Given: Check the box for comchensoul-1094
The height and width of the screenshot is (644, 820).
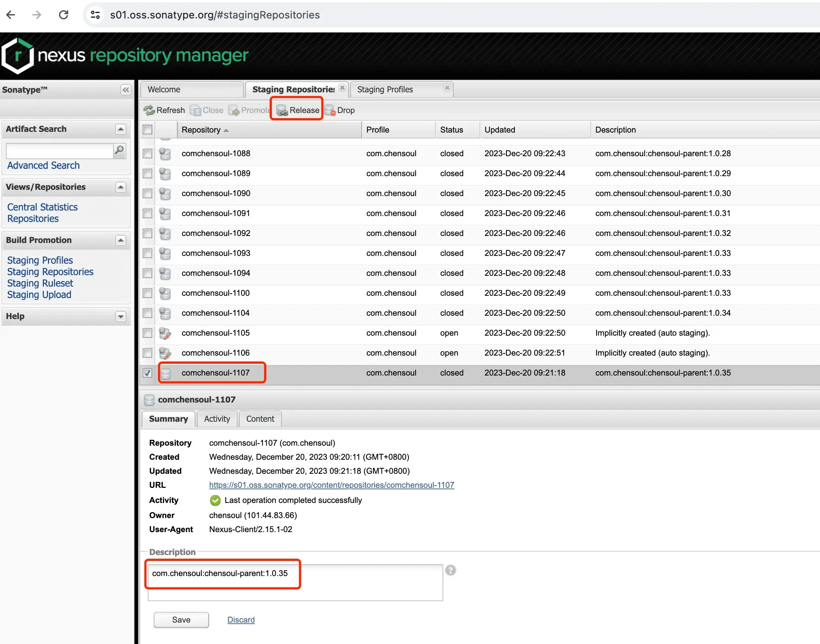Looking at the screenshot, I should 147,273.
